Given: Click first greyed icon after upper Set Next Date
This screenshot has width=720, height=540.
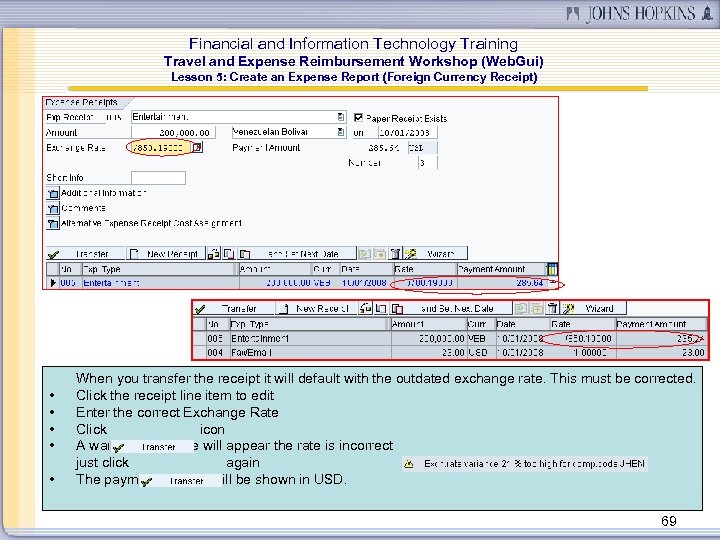Looking at the screenshot, I should (x=365, y=253).
